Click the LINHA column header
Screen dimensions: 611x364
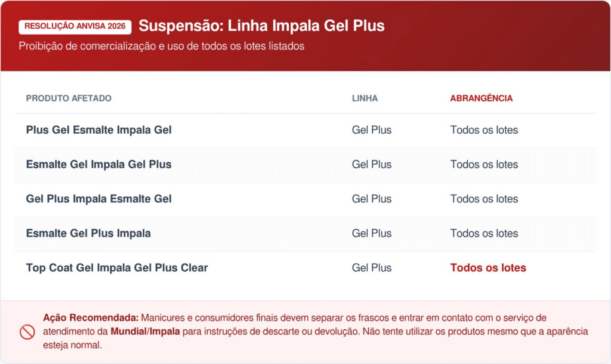coord(365,98)
